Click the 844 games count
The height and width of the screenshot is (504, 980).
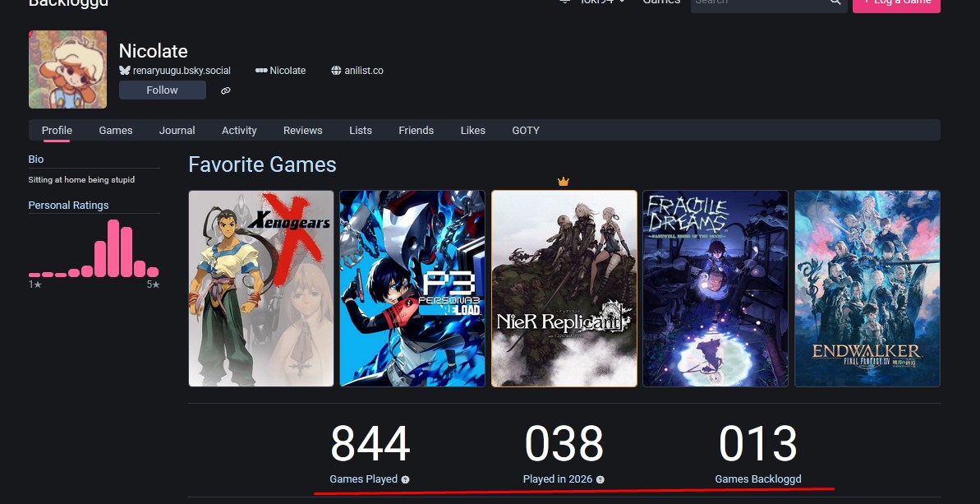point(370,444)
